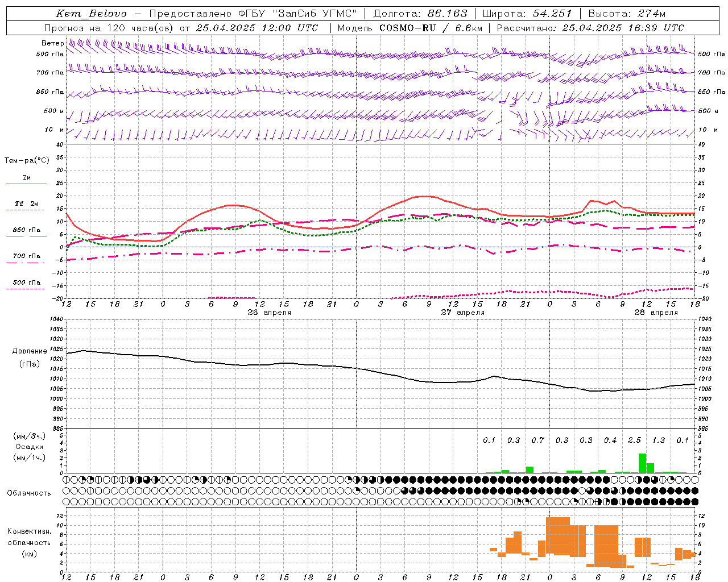Screen dimensions: 728x582
Task: Click the precipitation value 2.5
Action: click(634, 440)
